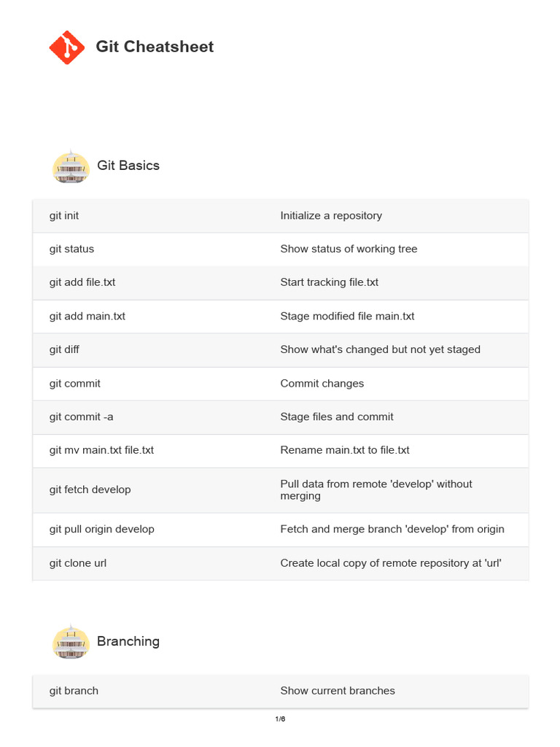Screen dimensions: 560x747
Task: Click the 'git add file.txt' command
Action: 82,283
